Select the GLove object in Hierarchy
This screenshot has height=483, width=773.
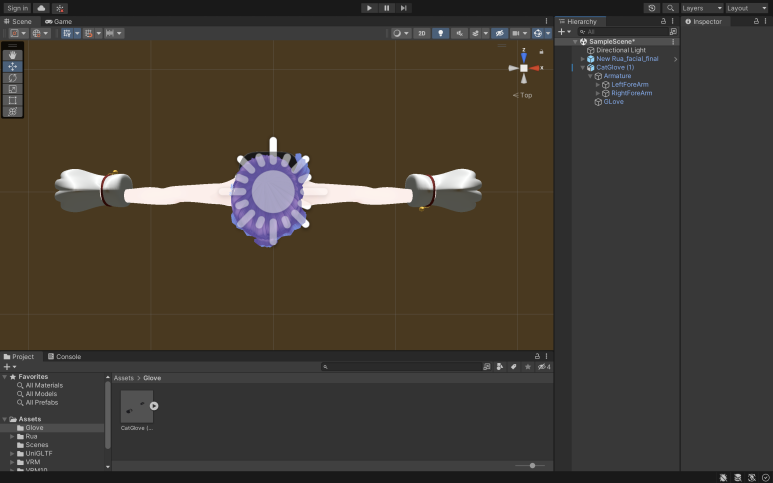(x=613, y=102)
